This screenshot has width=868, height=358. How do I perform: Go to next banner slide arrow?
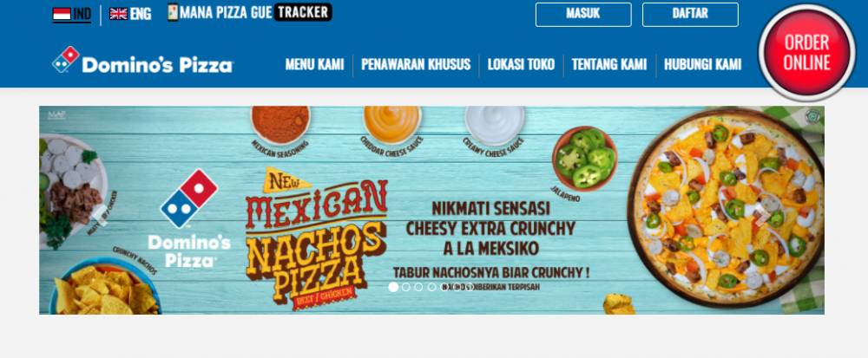(x=764, y=215)
